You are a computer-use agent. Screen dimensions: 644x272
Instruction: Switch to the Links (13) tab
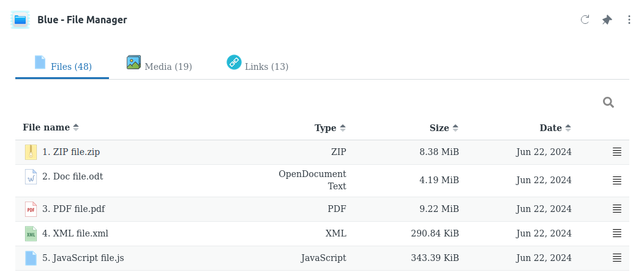(x=258, y=66)
